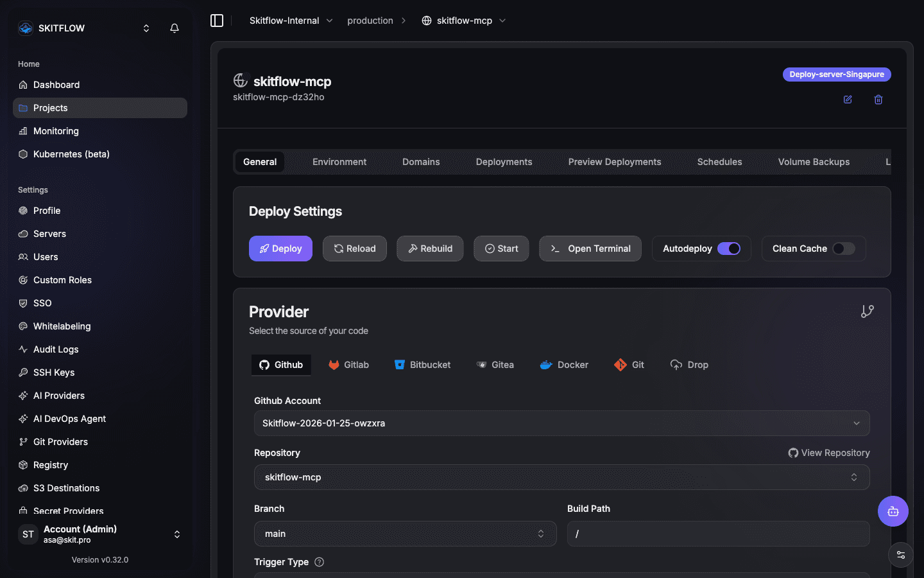Open Users settings

pyautogui.click(x=100, y=257)
